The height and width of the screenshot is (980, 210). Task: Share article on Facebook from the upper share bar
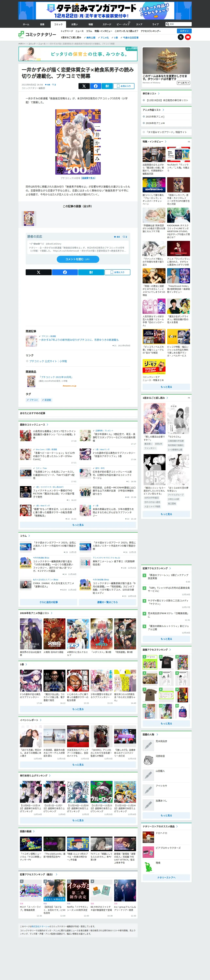[96, 86]
